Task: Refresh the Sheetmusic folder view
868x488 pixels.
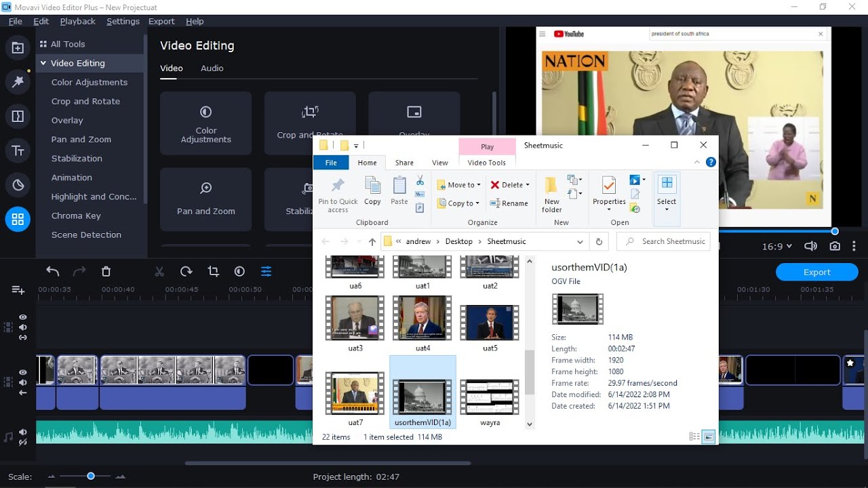Action: (599, 241)
